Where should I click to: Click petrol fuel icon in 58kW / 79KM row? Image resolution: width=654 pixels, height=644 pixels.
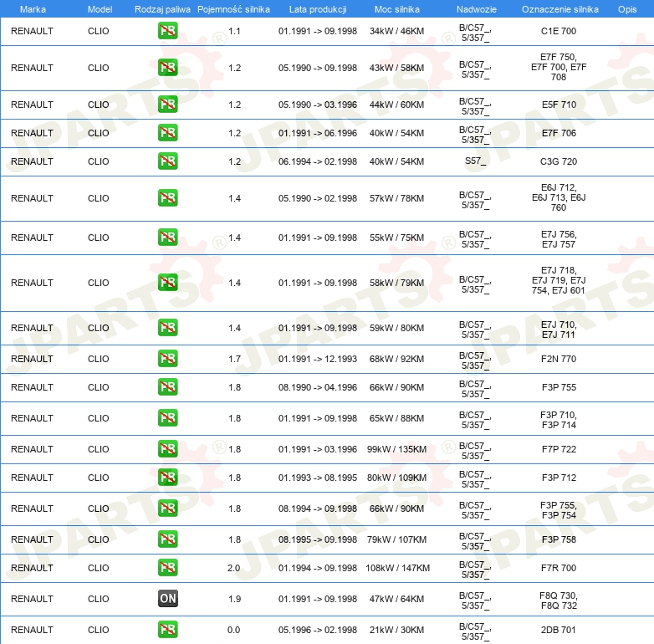click(x=167, y=283)
